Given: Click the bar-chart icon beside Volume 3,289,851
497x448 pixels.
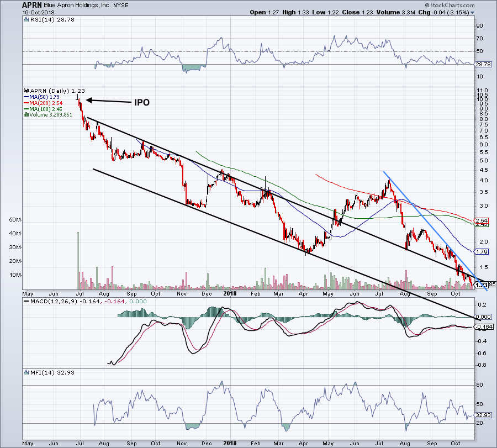Looking at the screenshot, I should point(27,115).
